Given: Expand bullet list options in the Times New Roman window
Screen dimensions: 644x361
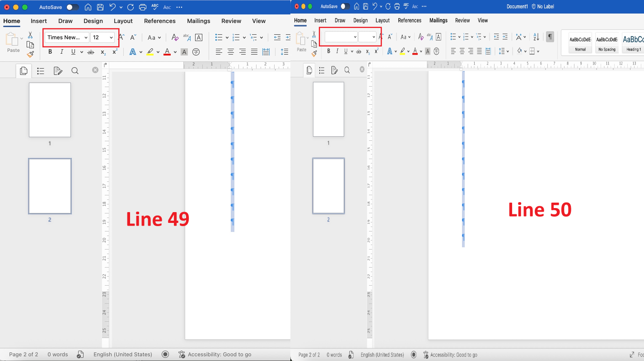Looking at the screenshot, I should pyautogui.click(x=227, y=37).
